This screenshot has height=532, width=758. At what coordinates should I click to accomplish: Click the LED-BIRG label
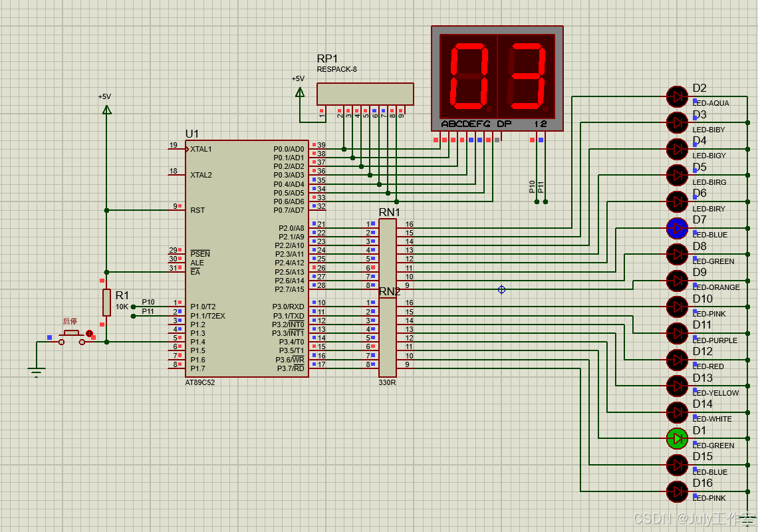[709, 182]
